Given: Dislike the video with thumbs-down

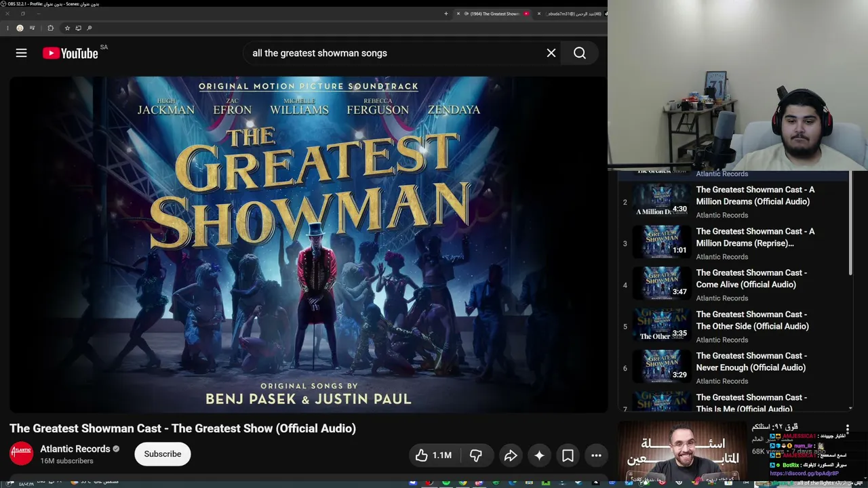Looking at the screenshot, I should tap(476, 455).
